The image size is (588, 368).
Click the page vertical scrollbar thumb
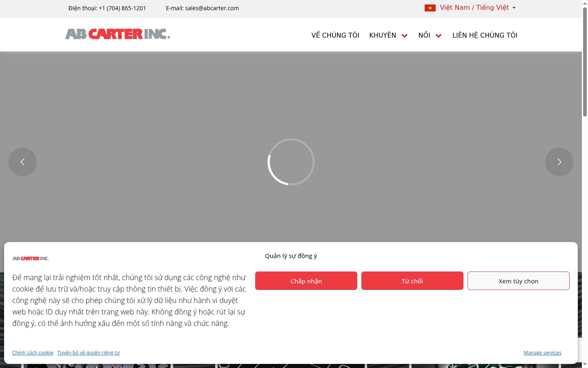585,61
